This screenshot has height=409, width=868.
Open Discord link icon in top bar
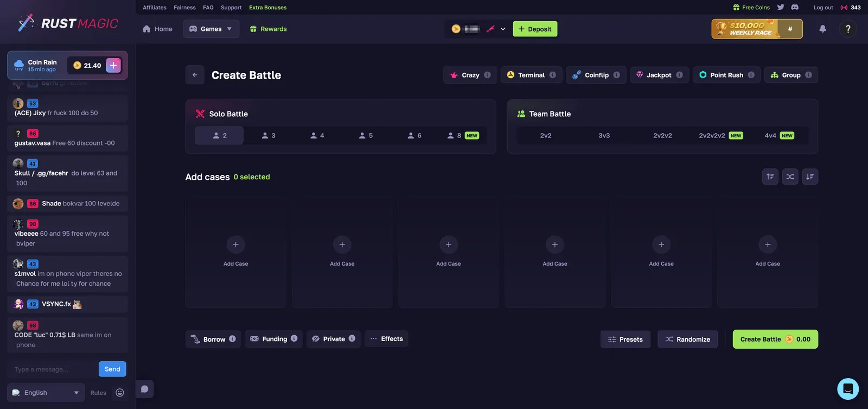pos(795,7)
